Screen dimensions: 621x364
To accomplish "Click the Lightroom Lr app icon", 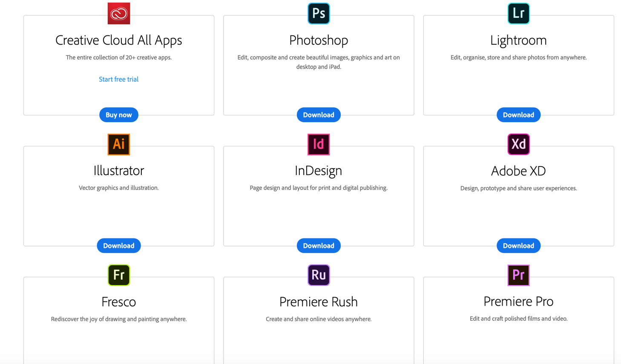I will tap(518, 14).
